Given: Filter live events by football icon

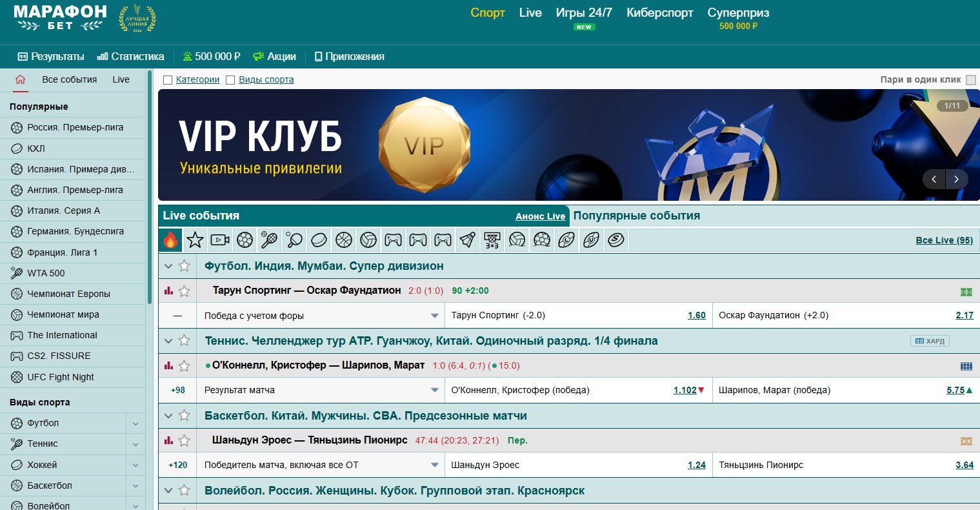Looking at the screenshot, I should 245,240.
